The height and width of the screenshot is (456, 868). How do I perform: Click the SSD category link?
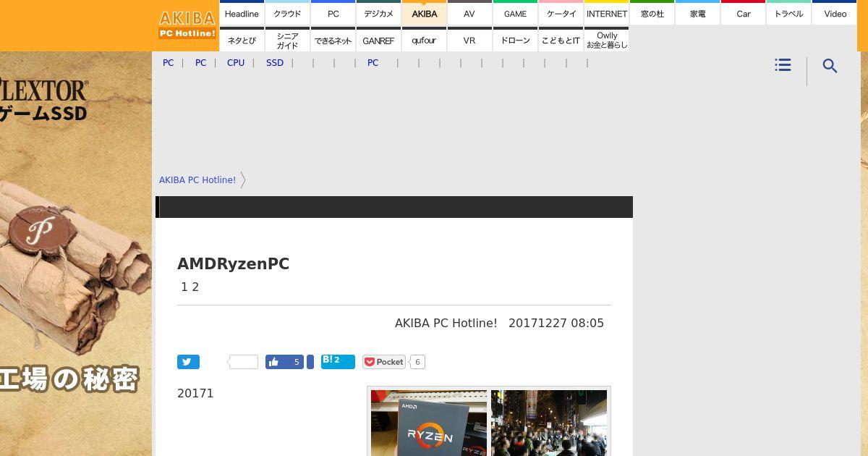coord(275,63)
